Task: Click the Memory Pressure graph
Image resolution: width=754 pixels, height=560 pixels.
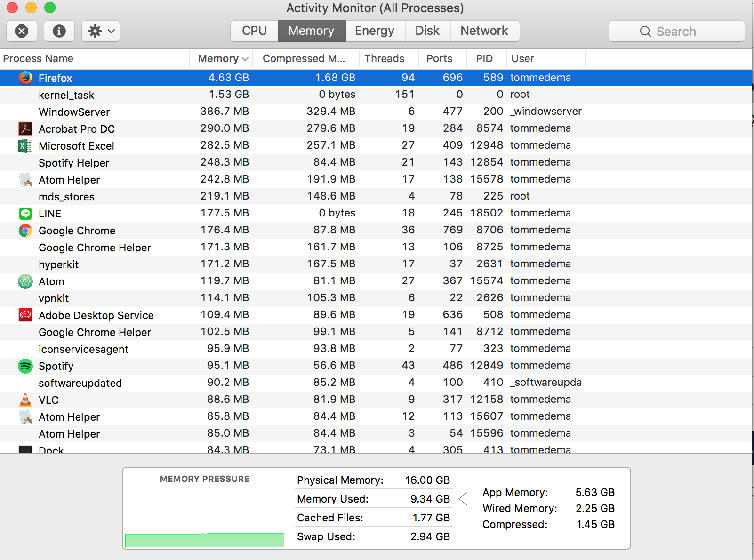Action: [x=205, y=518]
